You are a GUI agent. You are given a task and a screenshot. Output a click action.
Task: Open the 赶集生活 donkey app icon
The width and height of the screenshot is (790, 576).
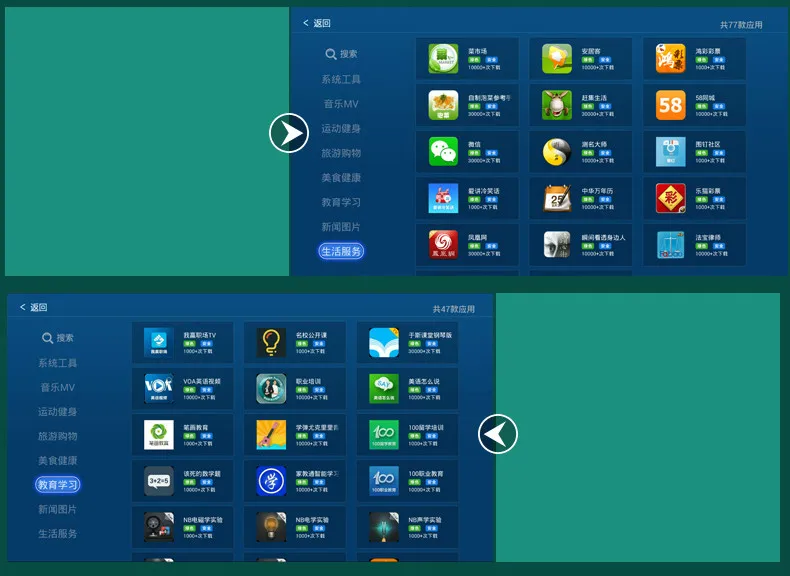(x=557, y=105)
